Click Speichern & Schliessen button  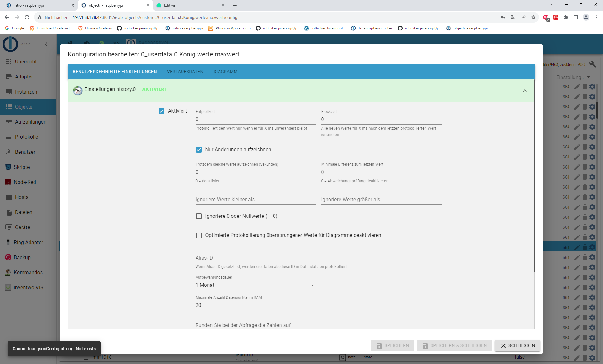pos(454,345)
